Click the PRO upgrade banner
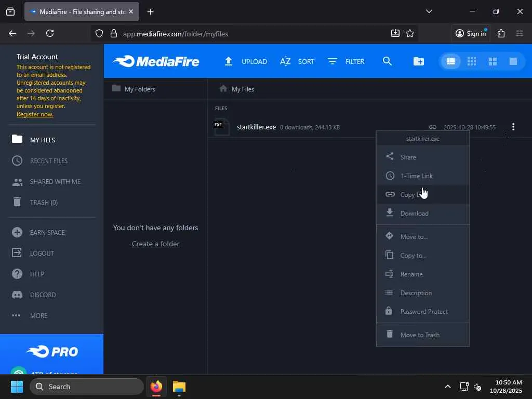Viewport: 532px width, 399px height. click(x=51, y=354)
